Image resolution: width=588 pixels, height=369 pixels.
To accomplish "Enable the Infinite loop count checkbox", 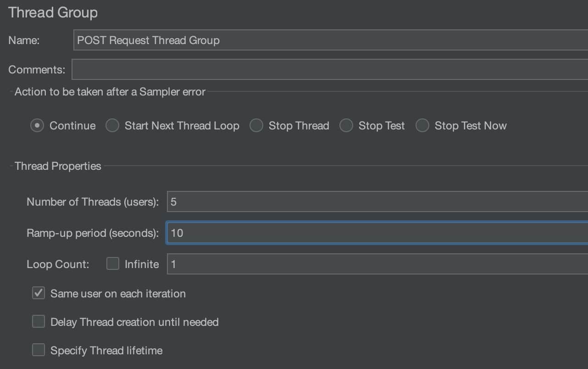I will [112, 263].
